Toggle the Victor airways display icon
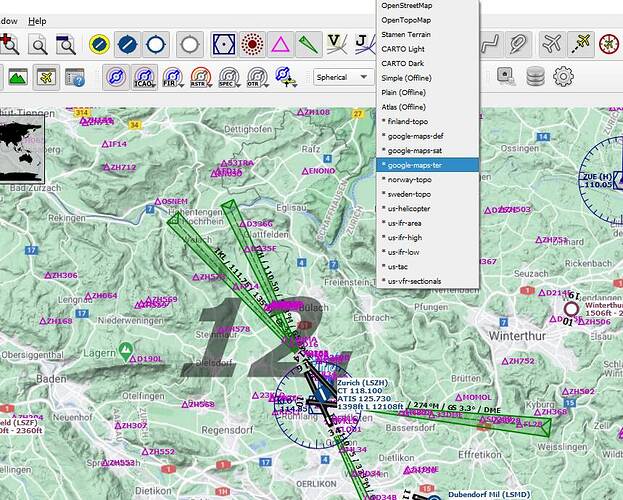623x500 pixels. pyautogui.click(x=338, y=44)
